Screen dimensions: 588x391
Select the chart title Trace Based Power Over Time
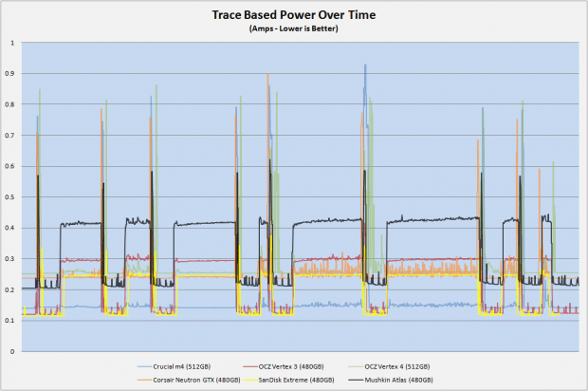click(293, 16)
